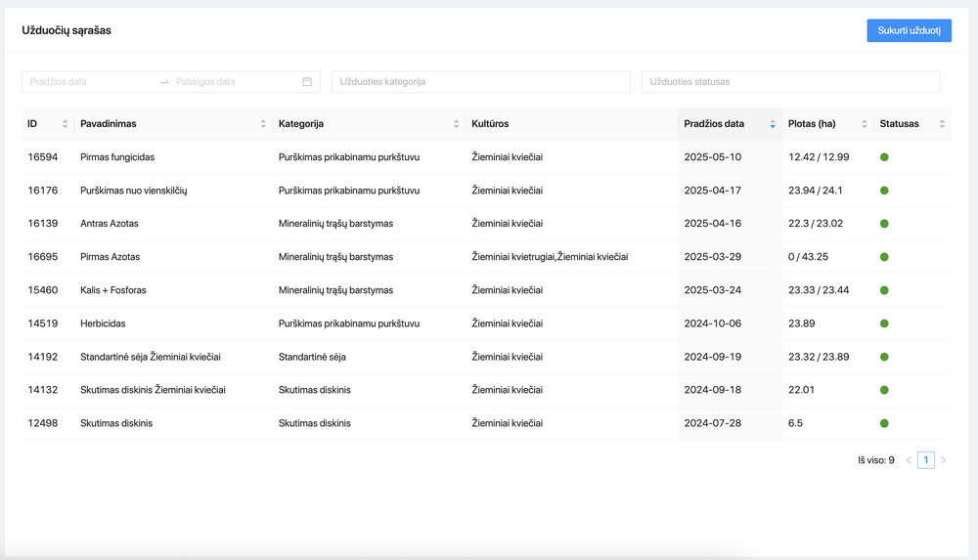Select start date 2025-04-17 cell

pyautogui.click(x=712, y=191)
